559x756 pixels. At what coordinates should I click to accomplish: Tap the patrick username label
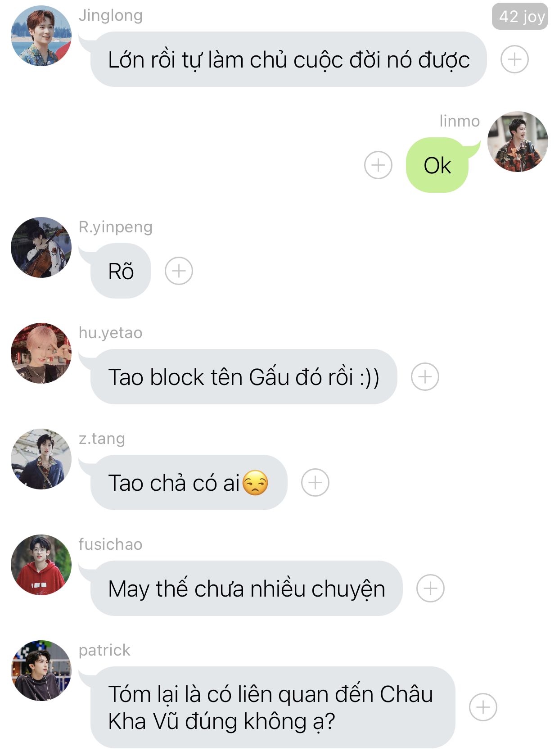[104, 650]
